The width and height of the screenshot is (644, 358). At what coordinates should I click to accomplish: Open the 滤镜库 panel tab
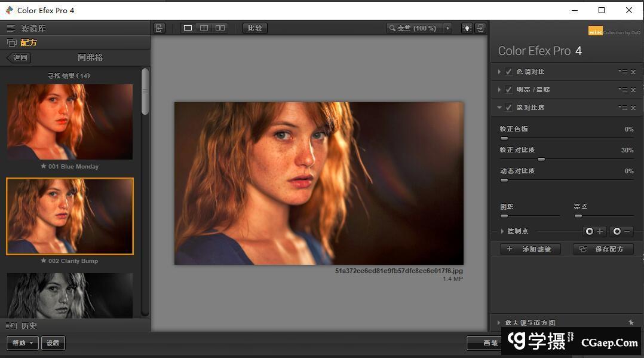[33, 28]
